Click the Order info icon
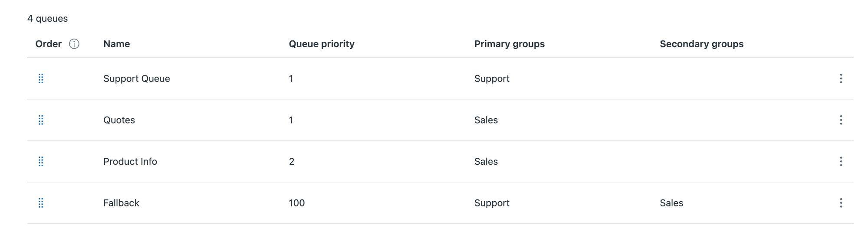This screenshot has width=868, height=248. [x=74, y=44]
